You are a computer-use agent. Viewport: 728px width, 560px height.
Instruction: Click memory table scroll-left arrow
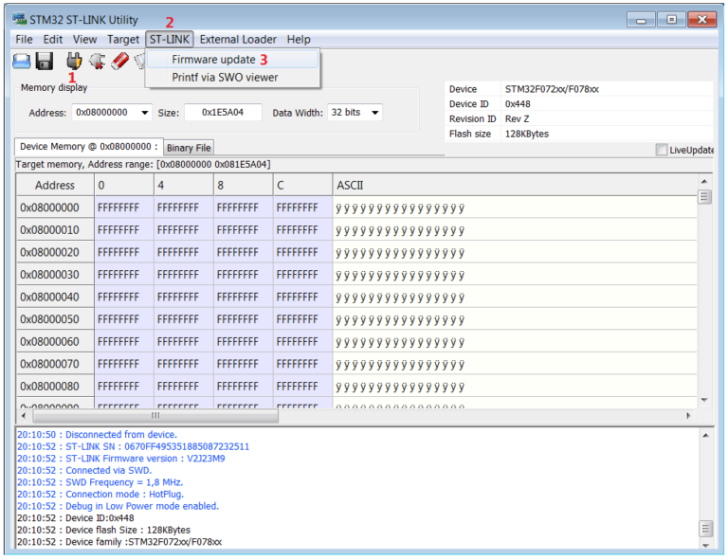click(23, 416)
